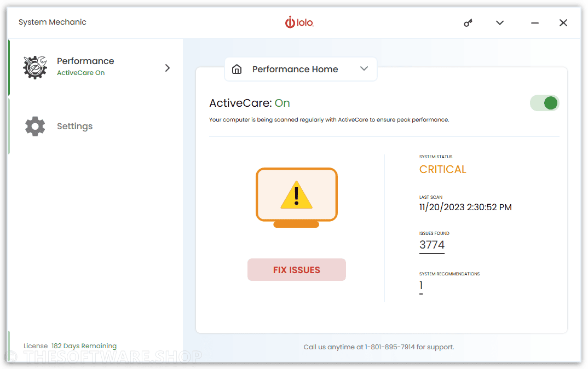Click the ISSUES FOUND label

point(434,233)
